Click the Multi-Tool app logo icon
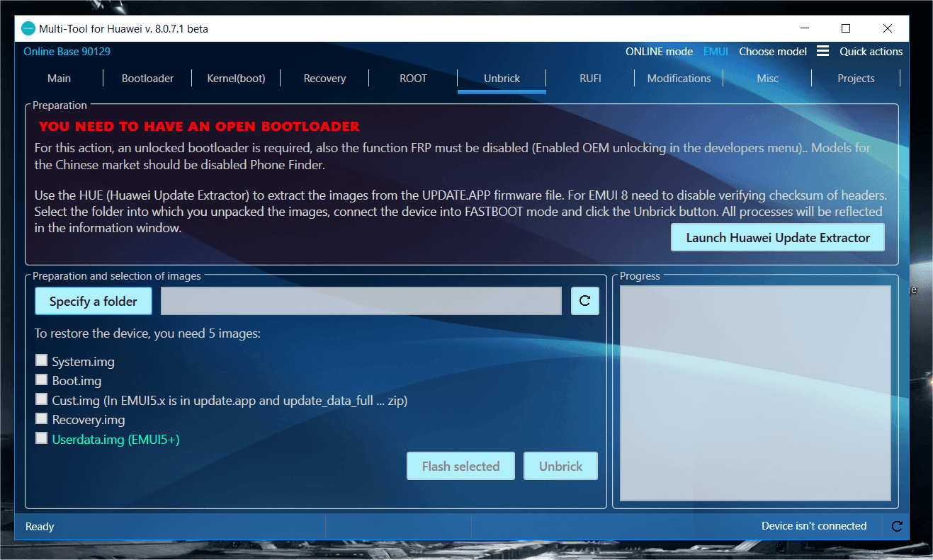 (x=28, y=29)
